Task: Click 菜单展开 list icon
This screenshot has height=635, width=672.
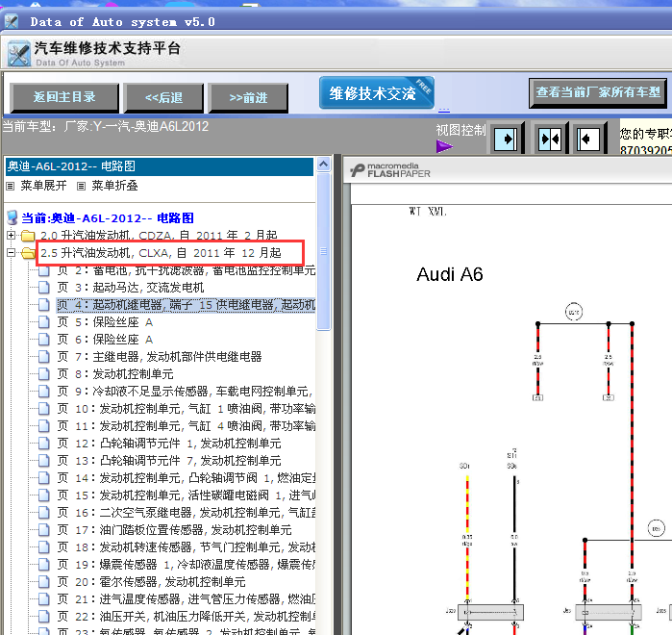Action: coord(11,186)
